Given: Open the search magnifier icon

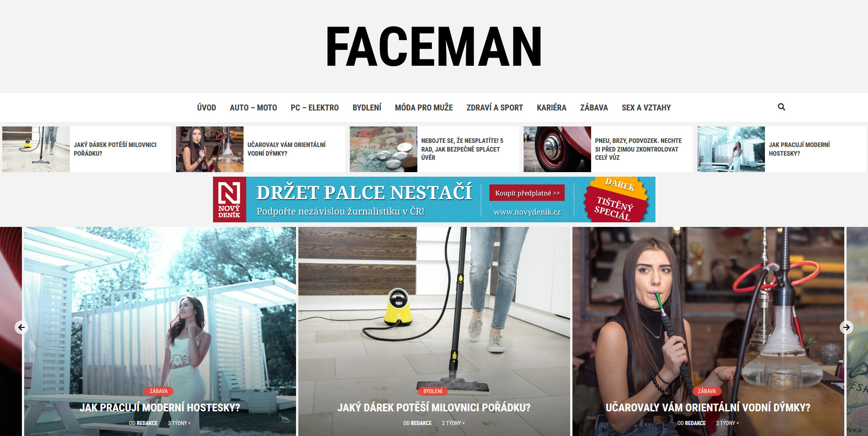Looking at the screenshot, I should (x=781, y=107).
